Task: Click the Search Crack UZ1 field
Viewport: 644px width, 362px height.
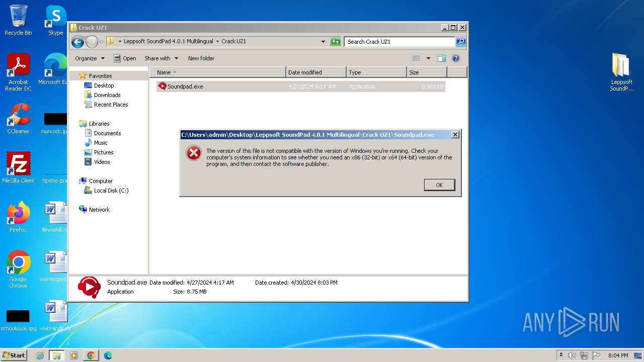Action: [x=400, y=42]
